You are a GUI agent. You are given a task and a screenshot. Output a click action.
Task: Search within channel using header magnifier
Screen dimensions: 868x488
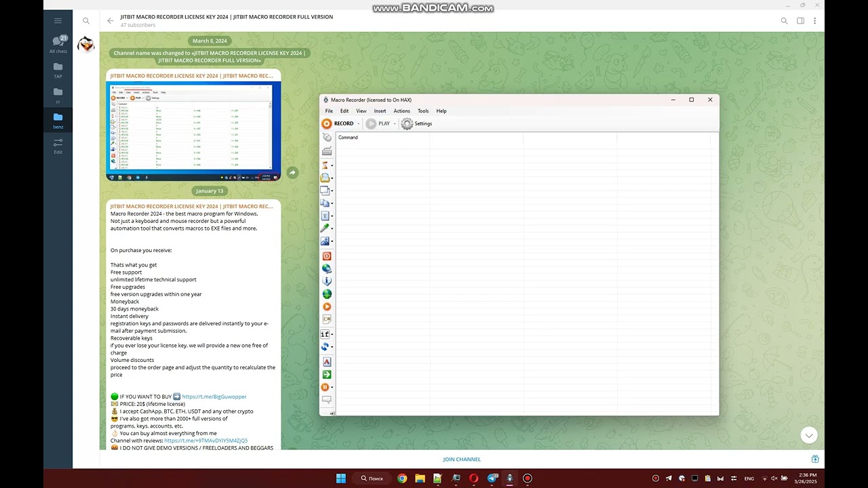[785, 21]
